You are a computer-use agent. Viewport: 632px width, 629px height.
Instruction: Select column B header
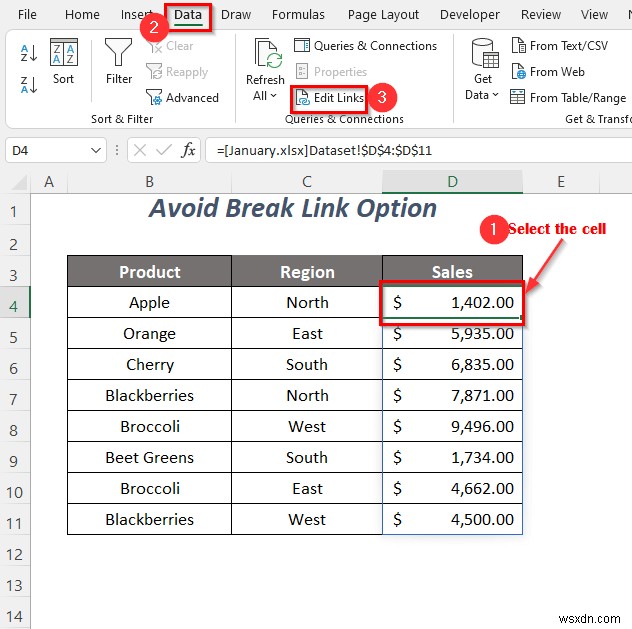[150, 182]
